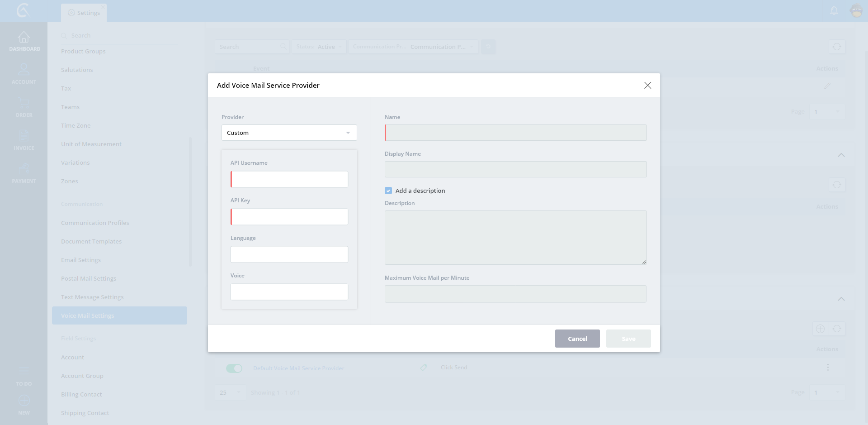Open the Account sidebar icon
Viewport: 868px width, 425px height.
click(24, 70)
